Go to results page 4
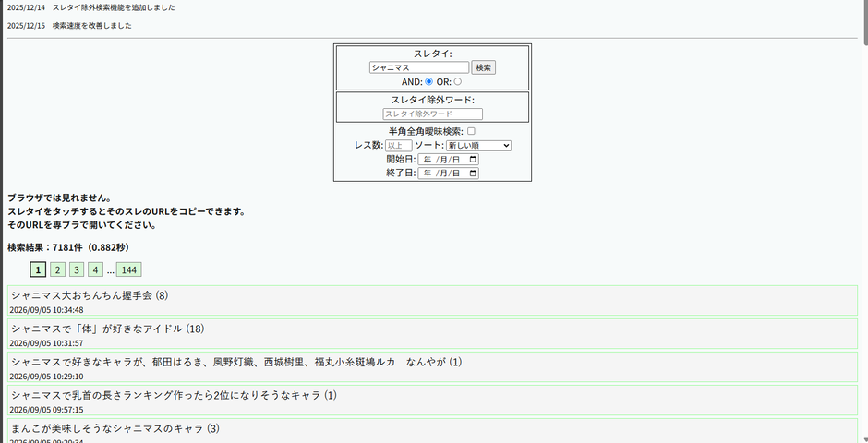Image resolution: width=868 pixels, height=443 pixels. click(x=95, y=269)
